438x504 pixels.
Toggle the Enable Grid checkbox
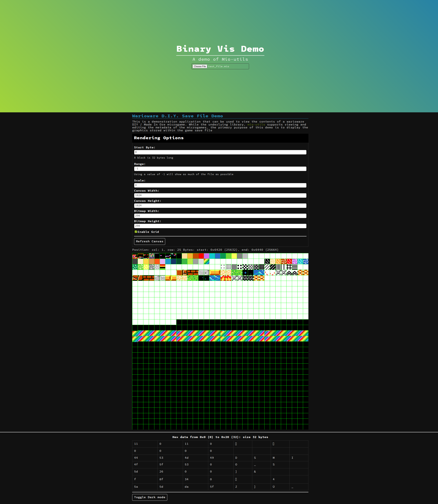tap(136, 232)
